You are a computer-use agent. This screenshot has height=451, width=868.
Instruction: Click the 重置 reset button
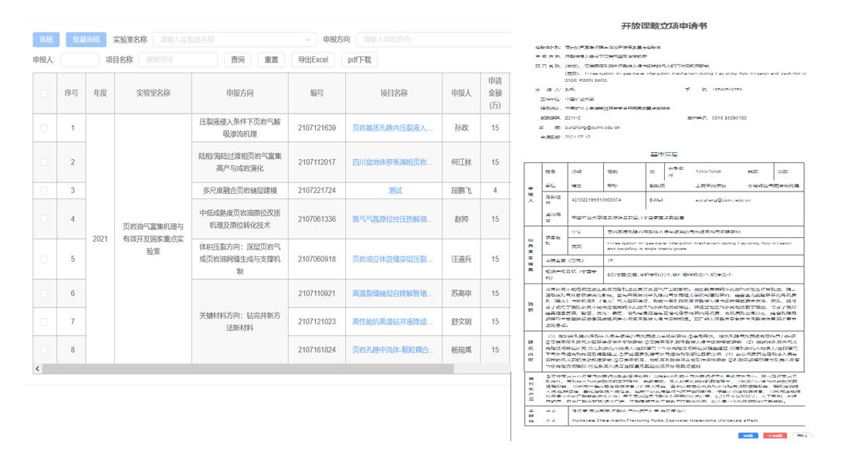(x=271, y=59)
